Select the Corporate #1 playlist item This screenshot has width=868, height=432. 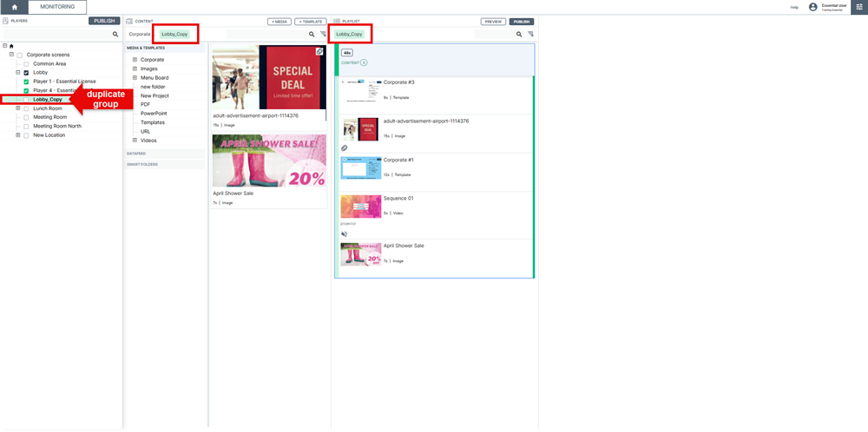click(x=435, y=172)
